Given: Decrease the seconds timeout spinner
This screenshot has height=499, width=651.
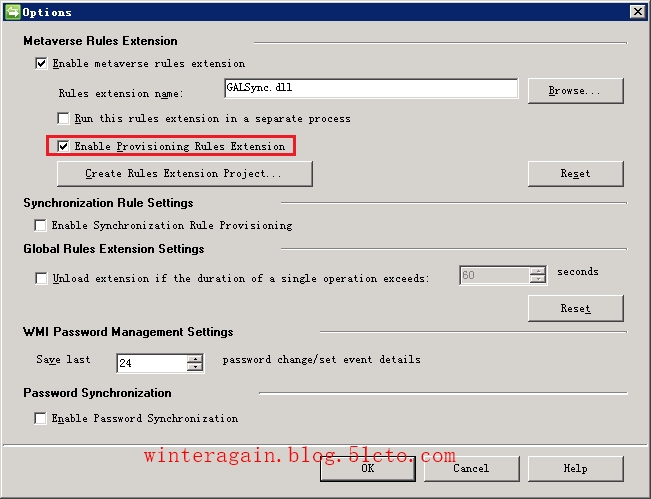Looking at the screenshot, I should coord(538,279).
